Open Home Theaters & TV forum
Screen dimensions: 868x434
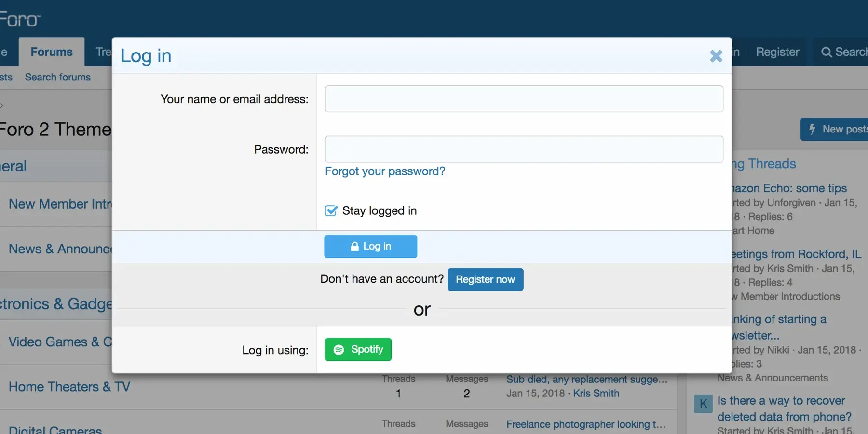pyautogui.click(x=69, y=387)
